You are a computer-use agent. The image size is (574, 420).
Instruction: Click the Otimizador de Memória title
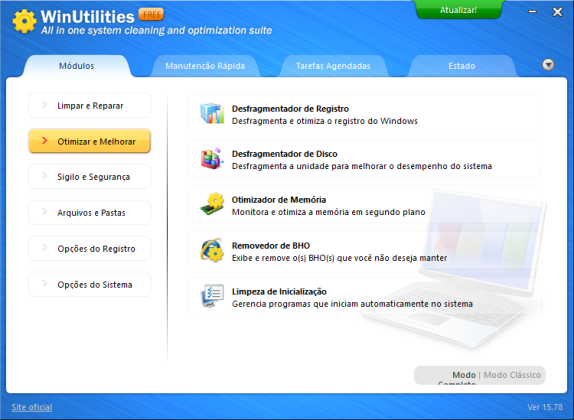coord(279,200)
